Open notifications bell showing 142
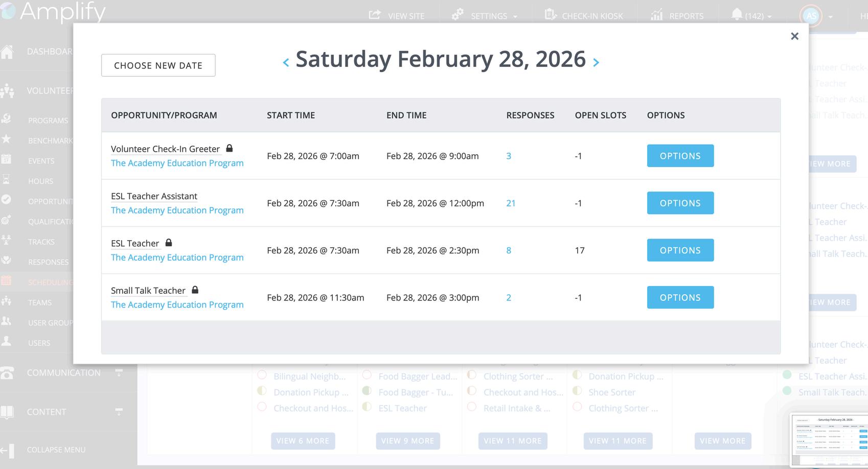Screen dimensions: 868x469 click(x=737, y=15)
